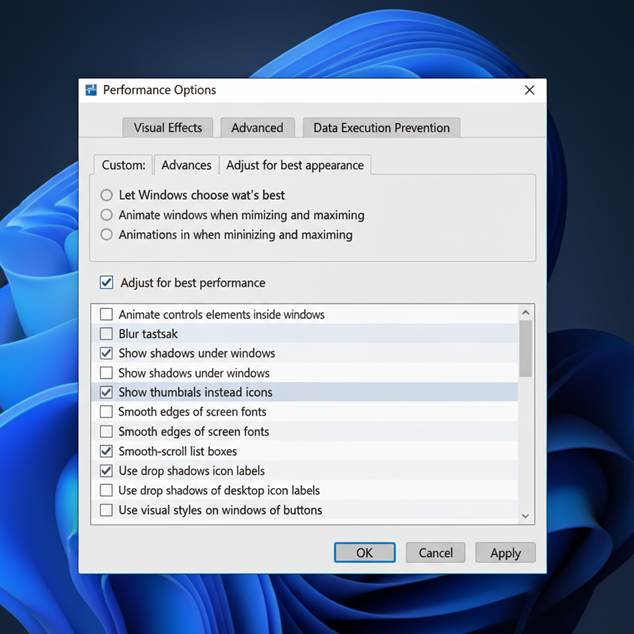
Task: Click the Performance Options title bar icon
Action: pyautogui.click(x=92, y=90)
